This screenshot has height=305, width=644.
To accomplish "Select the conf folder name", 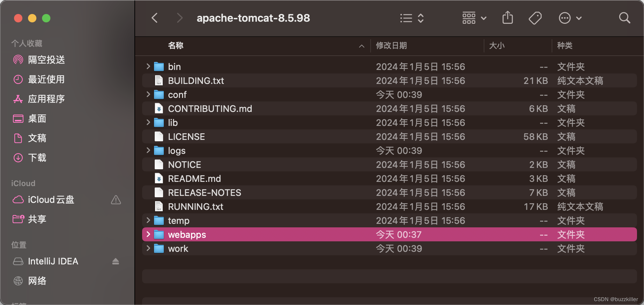I will (x=177, y=95).
